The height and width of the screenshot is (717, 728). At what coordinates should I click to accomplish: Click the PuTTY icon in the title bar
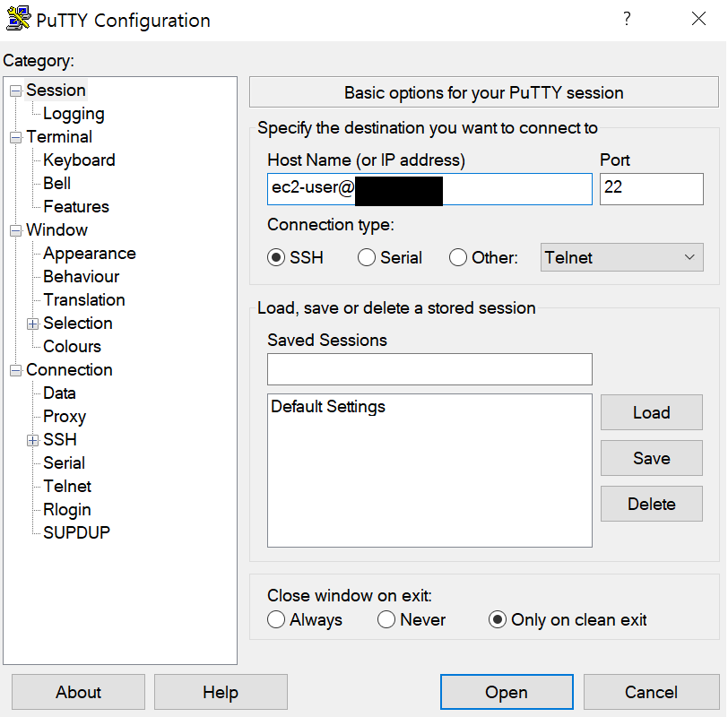coord(18,19)
